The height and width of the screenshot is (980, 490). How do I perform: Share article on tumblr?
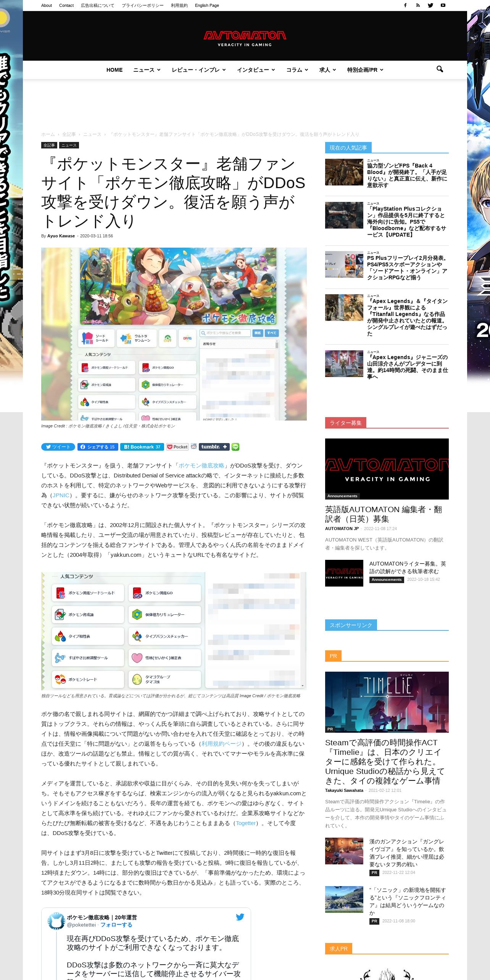click(214, 447)
